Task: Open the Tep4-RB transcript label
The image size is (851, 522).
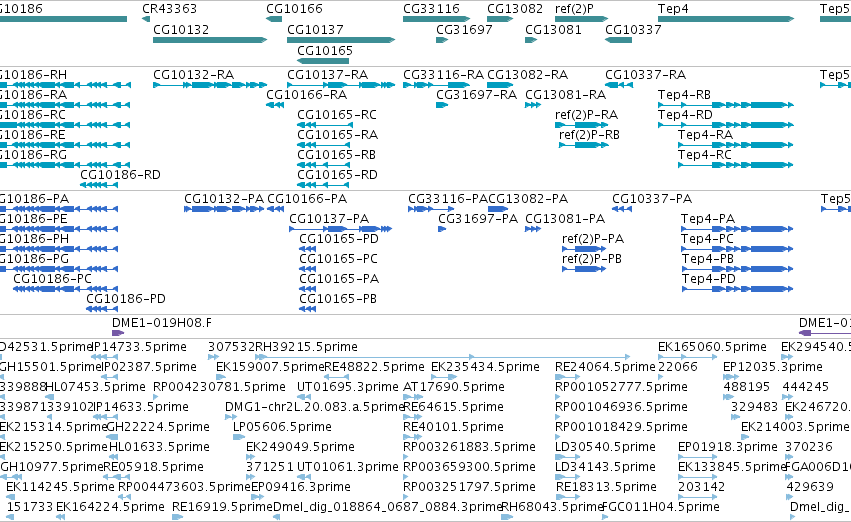Action: (684, 94)
